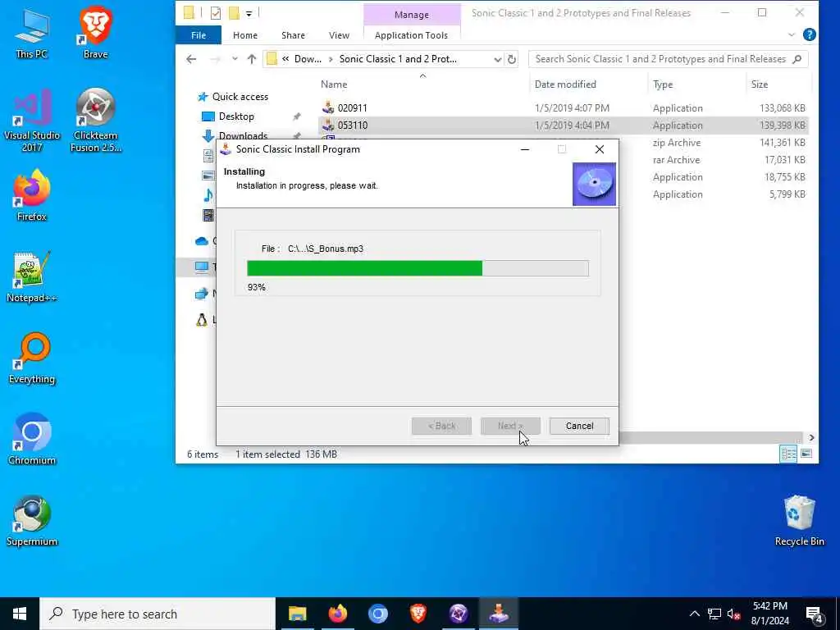This screenshot has width=840, height=630.
Task: Click the Brave taskbar icon
Action: [x=418, y=614]
